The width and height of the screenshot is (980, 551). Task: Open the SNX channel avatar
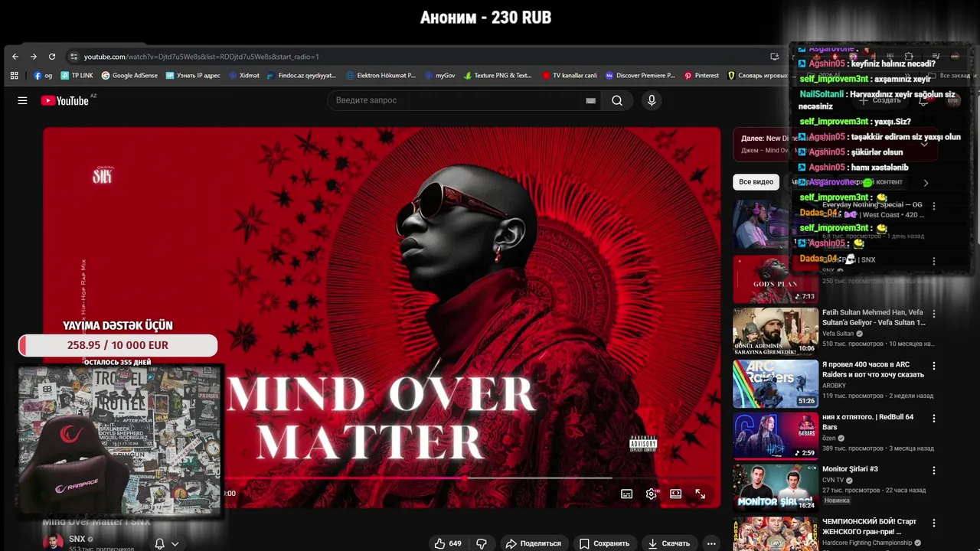coord(53,542)
